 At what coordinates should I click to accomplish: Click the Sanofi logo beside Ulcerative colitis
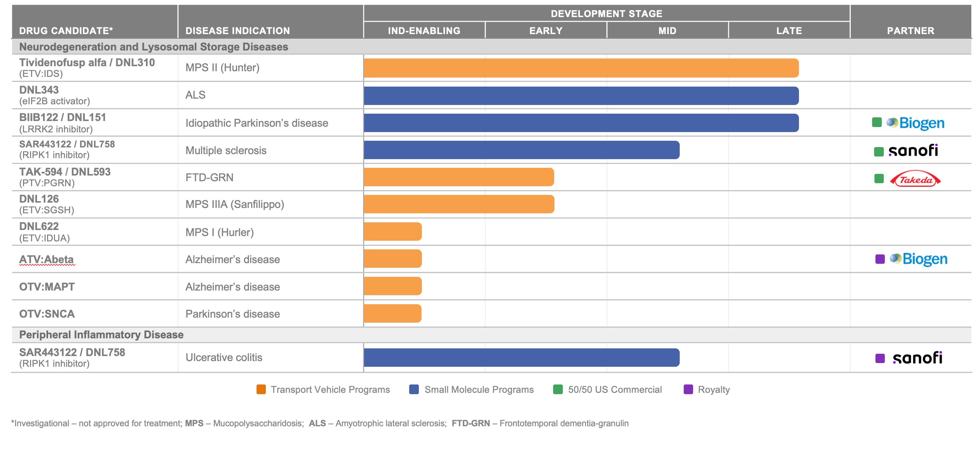[x=917, y=358]
